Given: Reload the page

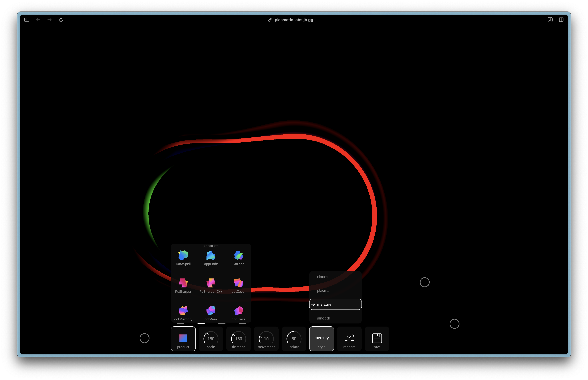Looking at the screenshot, I should pos(61,20).
